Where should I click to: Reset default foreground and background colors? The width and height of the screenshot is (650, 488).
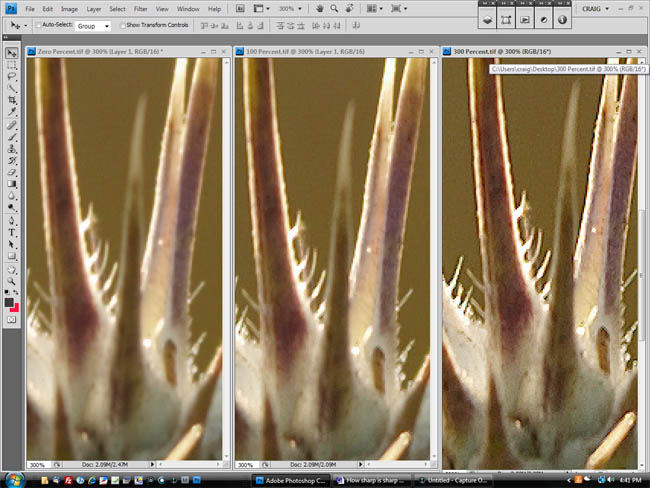click(7, 292)
